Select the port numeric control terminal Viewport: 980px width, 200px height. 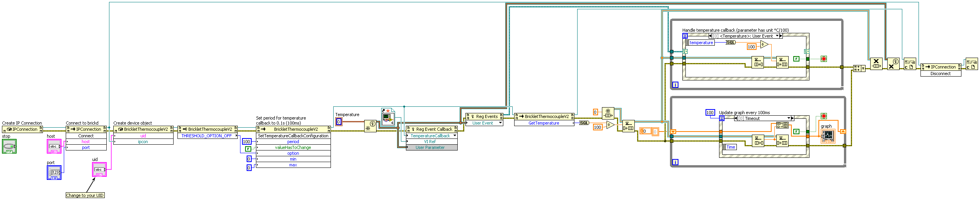point(54,172)
